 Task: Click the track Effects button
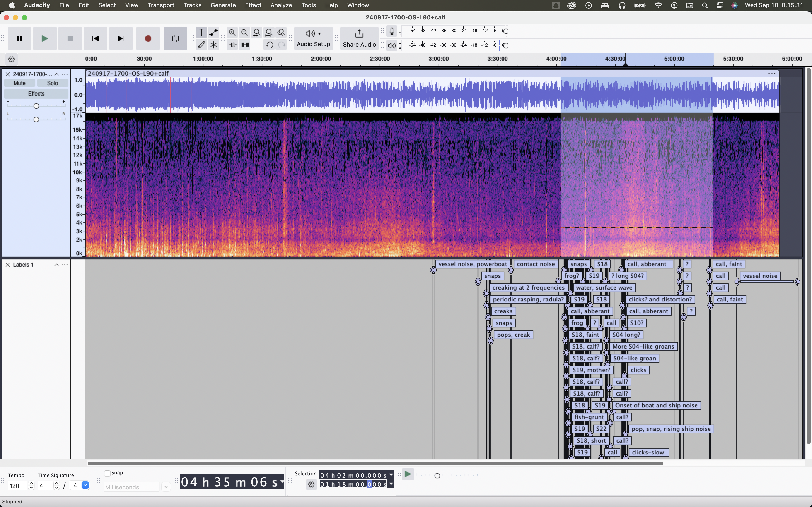point(36,93)
